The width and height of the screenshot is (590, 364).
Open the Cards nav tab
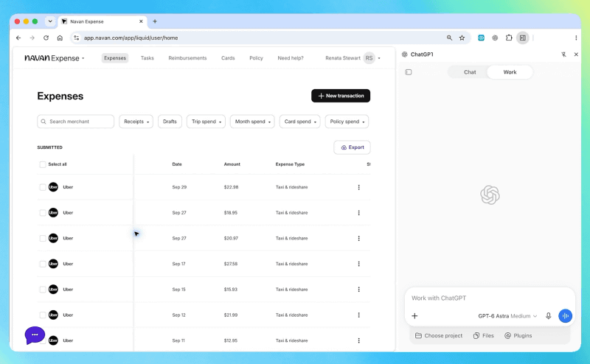(x=228, y=58)
